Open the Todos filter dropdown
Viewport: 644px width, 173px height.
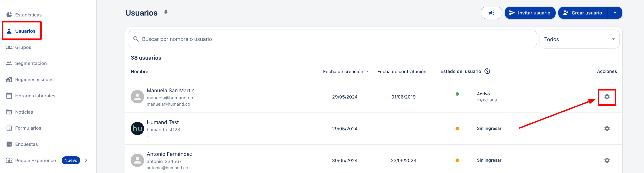(x=579, y=39)
